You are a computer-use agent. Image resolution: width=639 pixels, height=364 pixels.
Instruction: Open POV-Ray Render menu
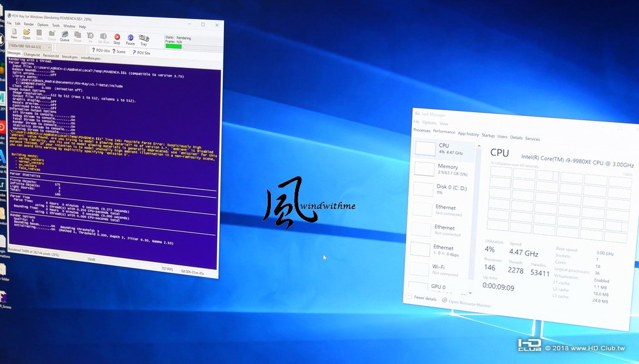click(x=29, y=24)
